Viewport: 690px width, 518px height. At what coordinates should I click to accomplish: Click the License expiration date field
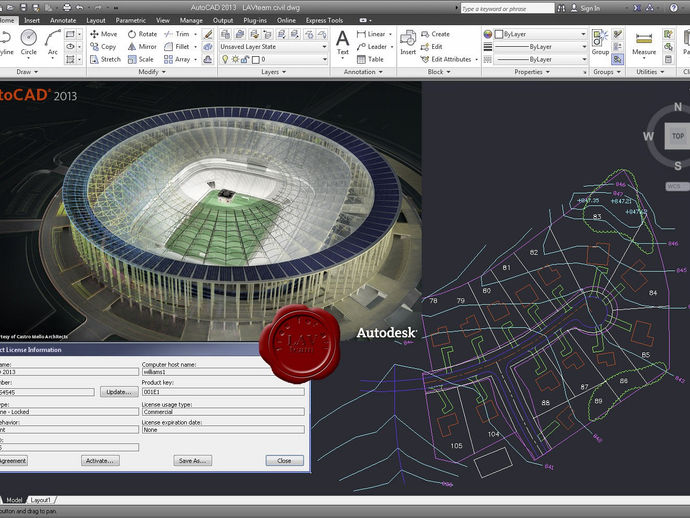223,430
